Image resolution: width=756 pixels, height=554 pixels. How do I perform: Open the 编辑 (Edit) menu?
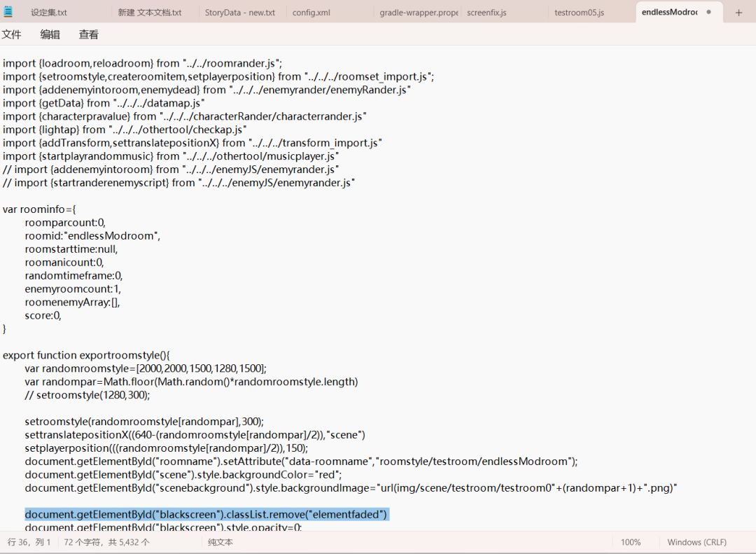point(50,34)
